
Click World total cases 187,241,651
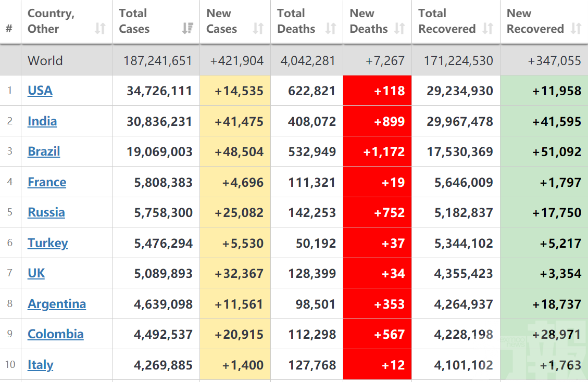click(x=157, y=61)
